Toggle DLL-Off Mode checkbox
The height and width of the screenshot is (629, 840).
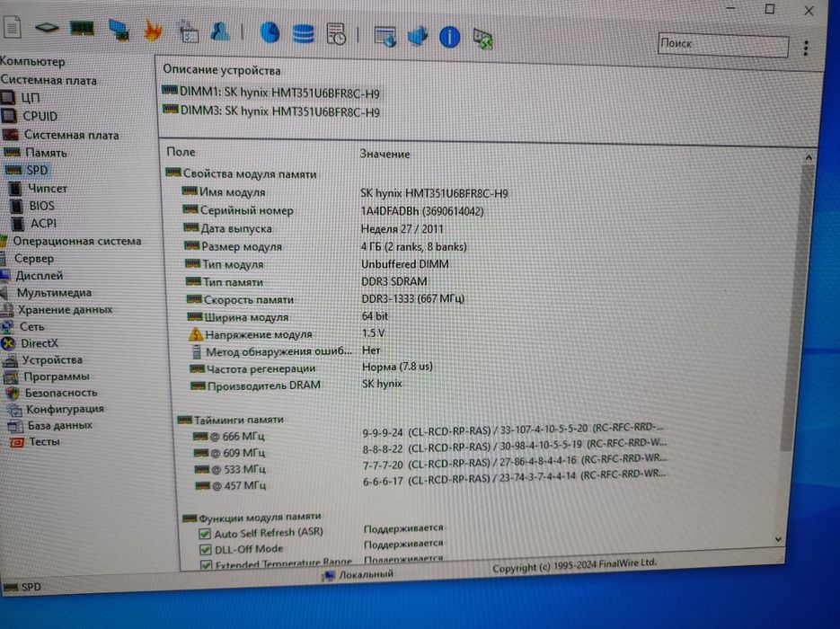click(x=205, y=550)
